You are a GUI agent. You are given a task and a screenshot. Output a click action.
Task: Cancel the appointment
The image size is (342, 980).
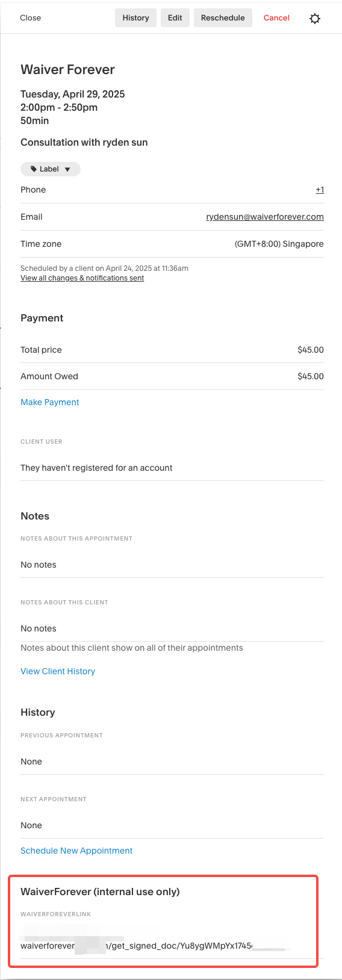click(x=276, y=18)
